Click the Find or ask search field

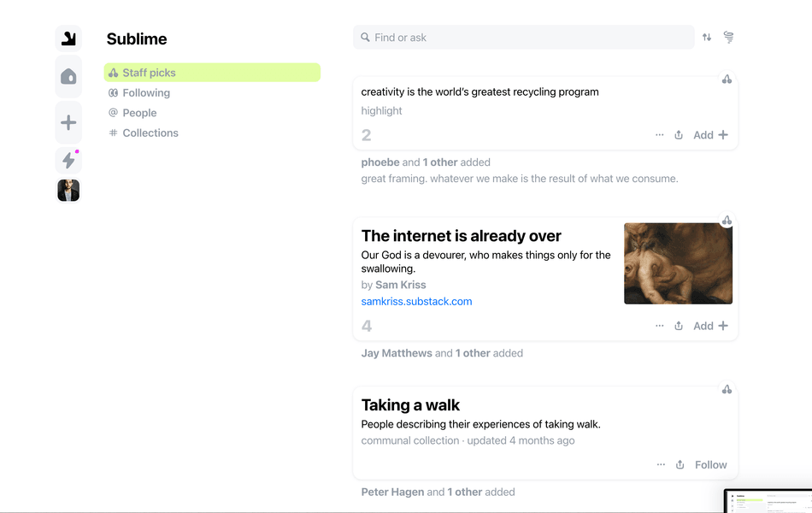coord(523,38)
